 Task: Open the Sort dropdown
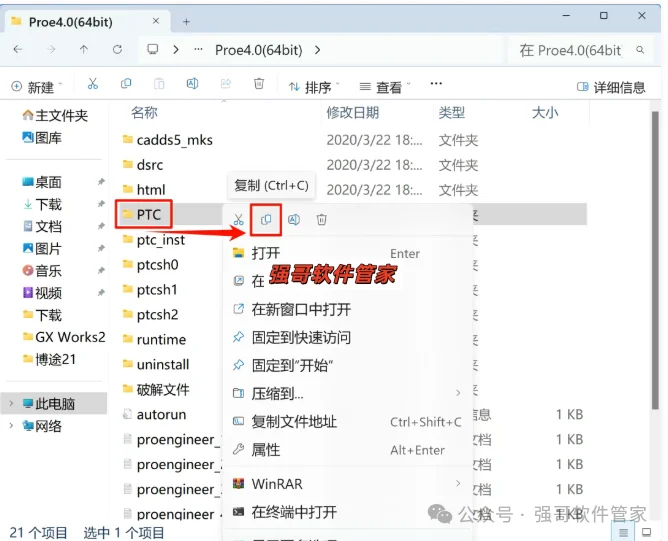(x=314, y=87)
